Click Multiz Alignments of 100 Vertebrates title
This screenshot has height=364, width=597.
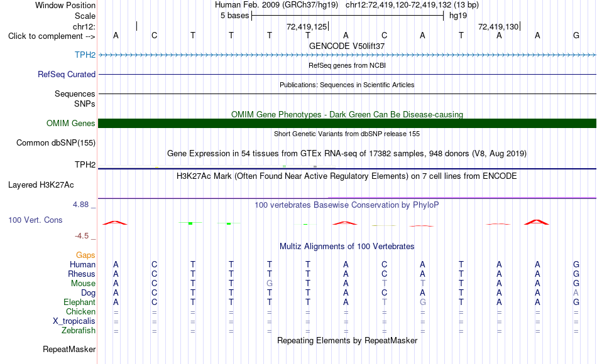[x=347, y=247]
